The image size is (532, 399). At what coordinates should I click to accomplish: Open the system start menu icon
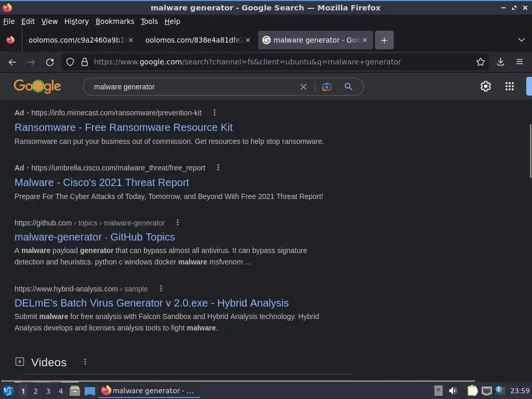tap(8, 391)
